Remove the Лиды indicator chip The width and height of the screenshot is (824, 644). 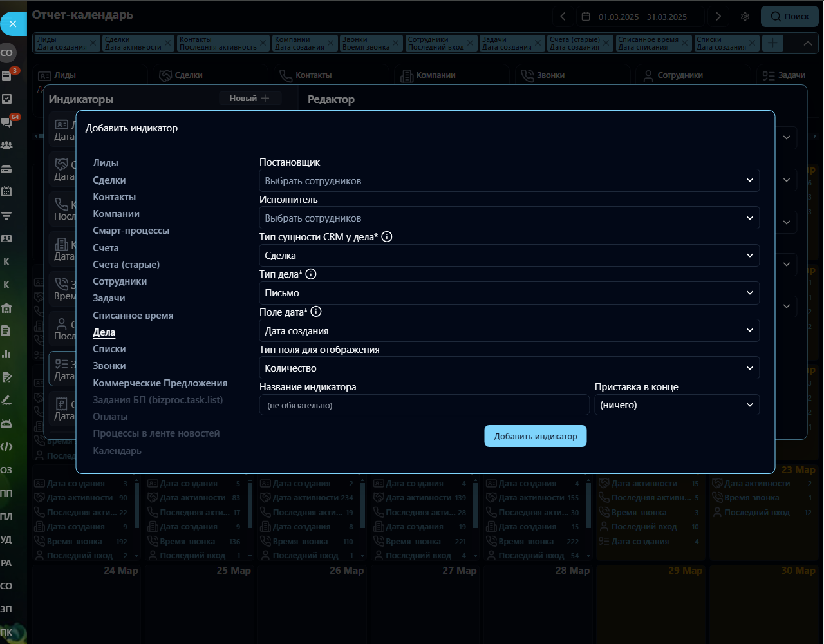coord(93,43)
